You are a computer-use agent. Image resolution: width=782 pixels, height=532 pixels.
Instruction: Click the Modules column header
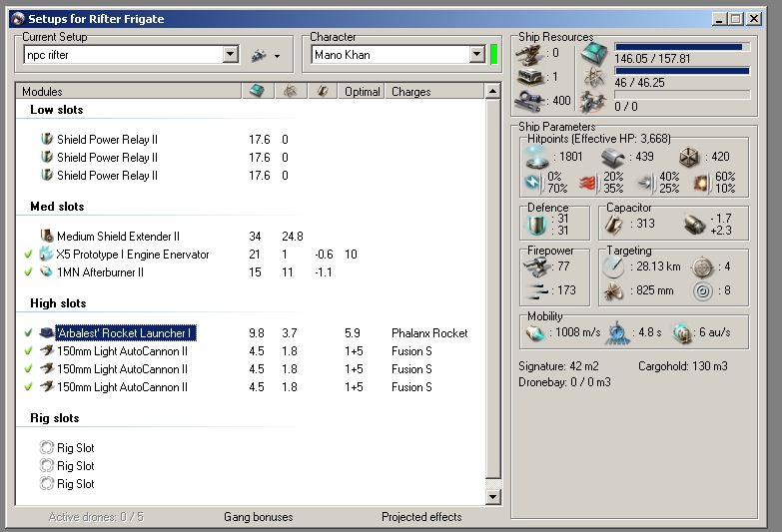tap(129, 91)
